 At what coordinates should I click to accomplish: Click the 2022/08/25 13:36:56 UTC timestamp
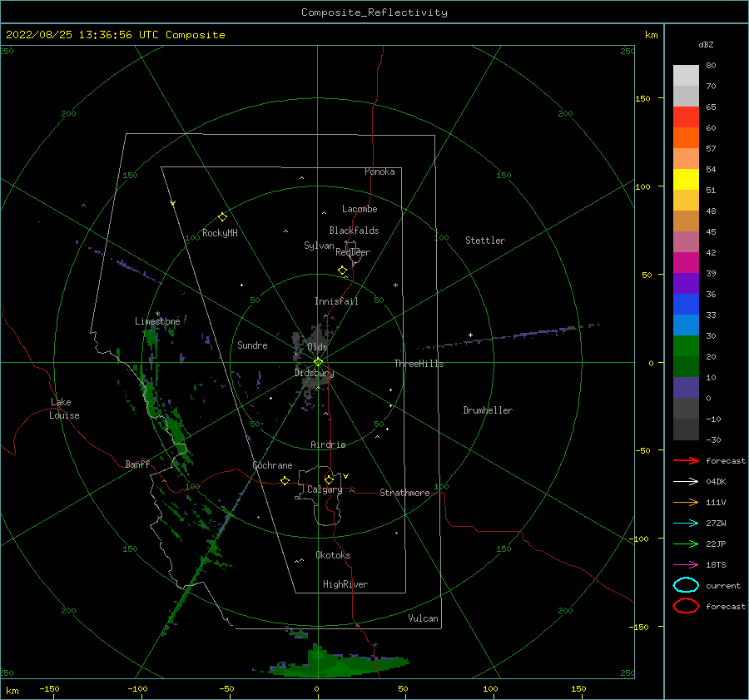82,35
